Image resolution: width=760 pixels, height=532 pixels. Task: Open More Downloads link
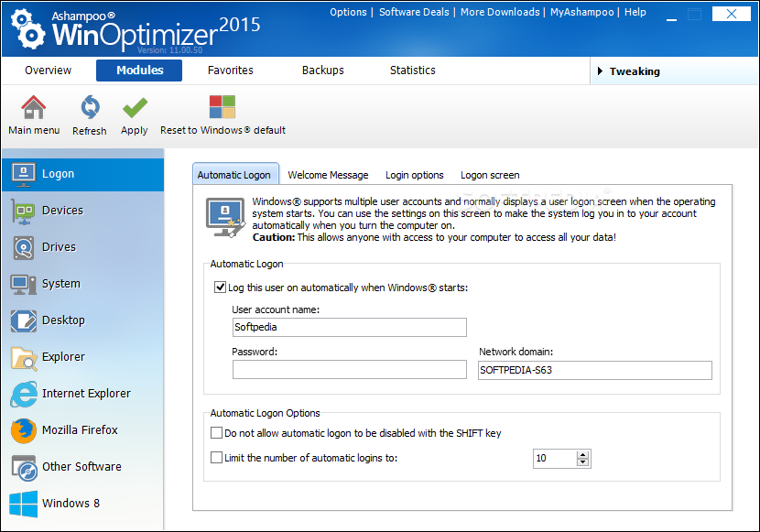click(x=500, y=12)
